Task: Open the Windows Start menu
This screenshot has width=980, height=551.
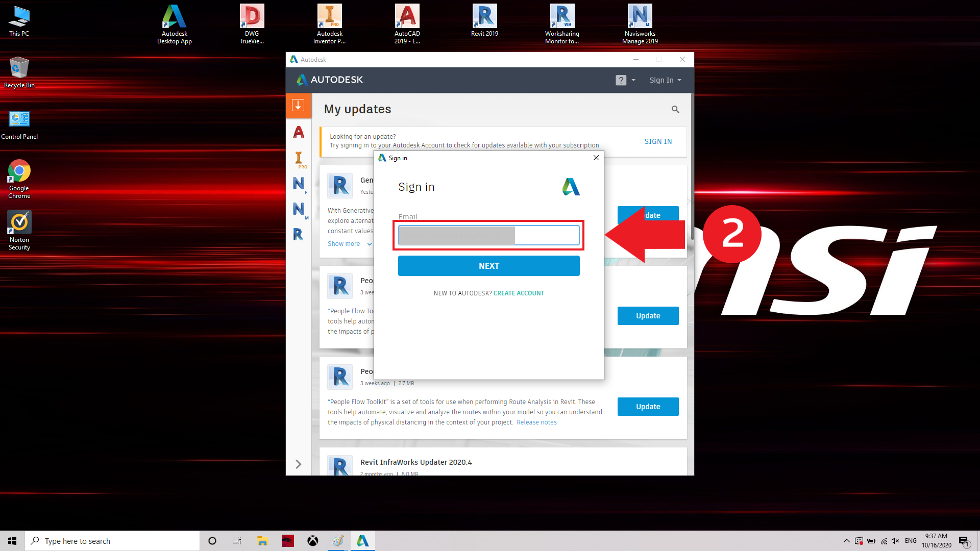Action: [12, 540]
